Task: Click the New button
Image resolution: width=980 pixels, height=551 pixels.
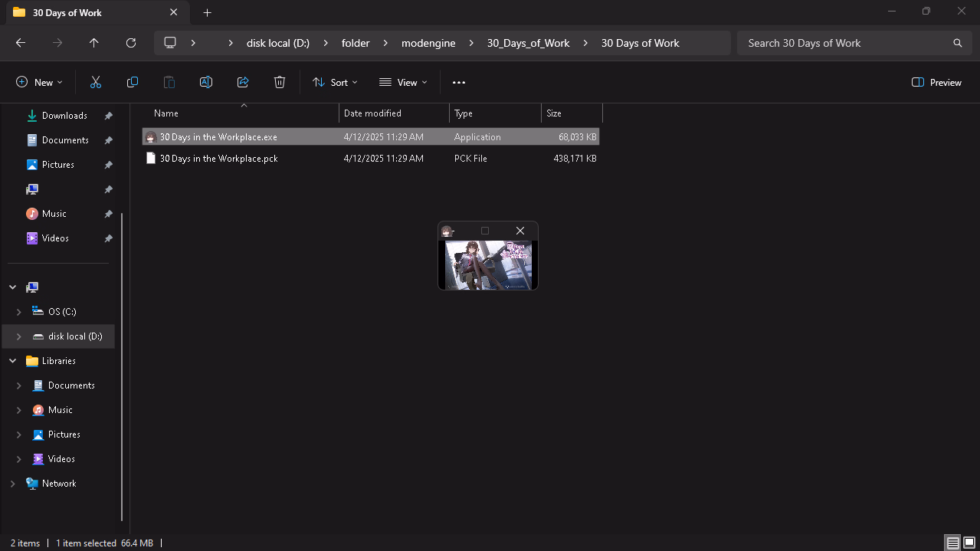Action: tap(39, 82)
